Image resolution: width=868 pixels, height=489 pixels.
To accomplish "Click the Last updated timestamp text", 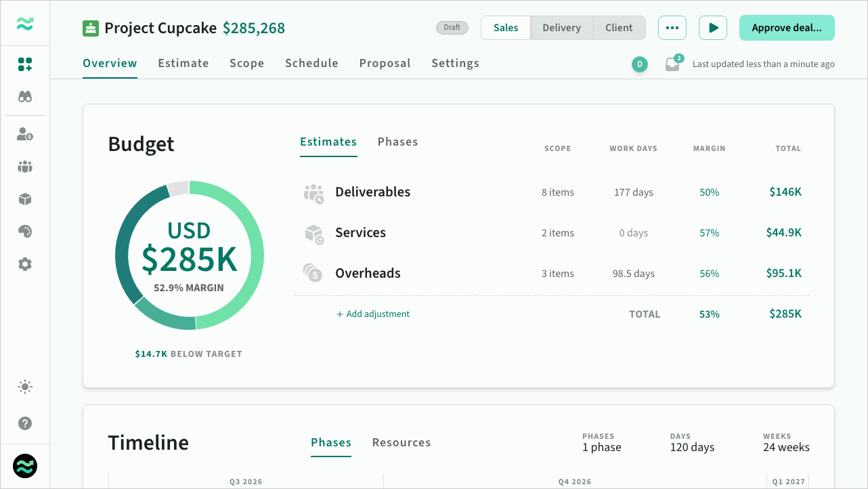I will click(764, 64).
